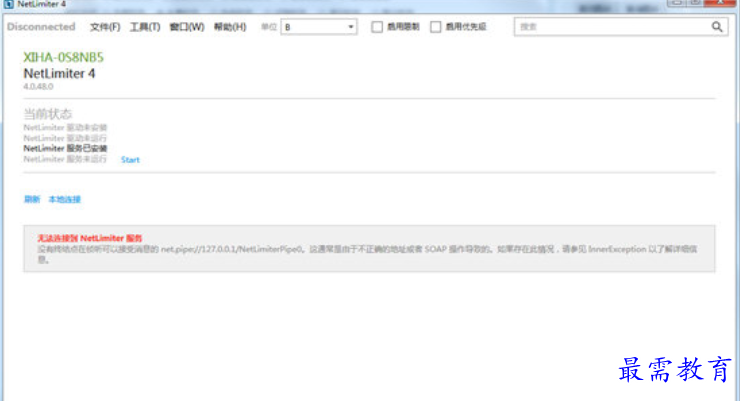Expand the unit dropdown showing B
Screen dimensions: 740x401
319,27
